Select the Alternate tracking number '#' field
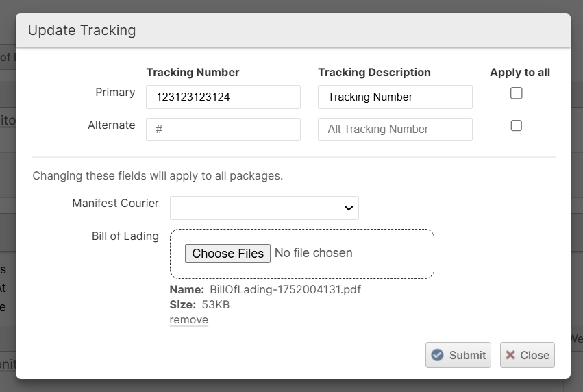 coord(223,129)
